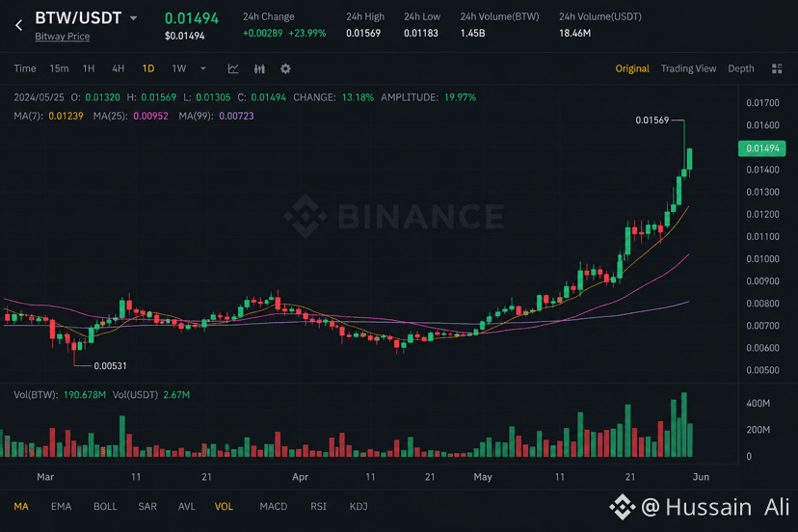Click the 24h Volume(USDT) value 18.46M

(x=574, y=33)
